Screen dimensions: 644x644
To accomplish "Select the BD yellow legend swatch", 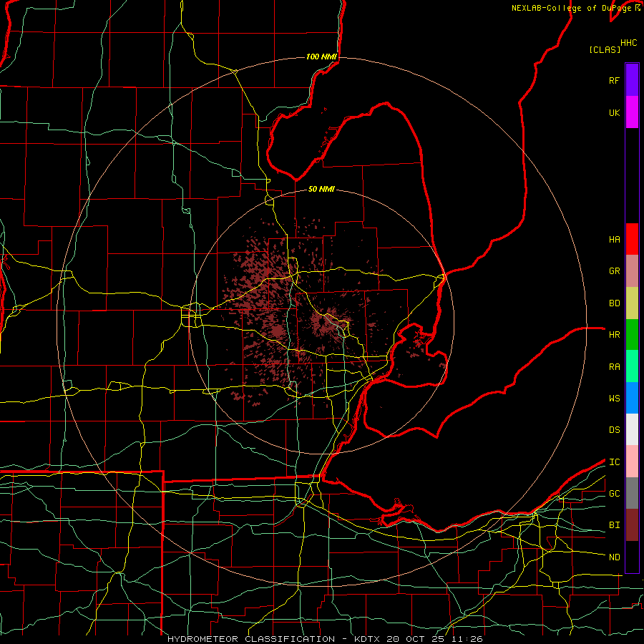I will point(632,303).
